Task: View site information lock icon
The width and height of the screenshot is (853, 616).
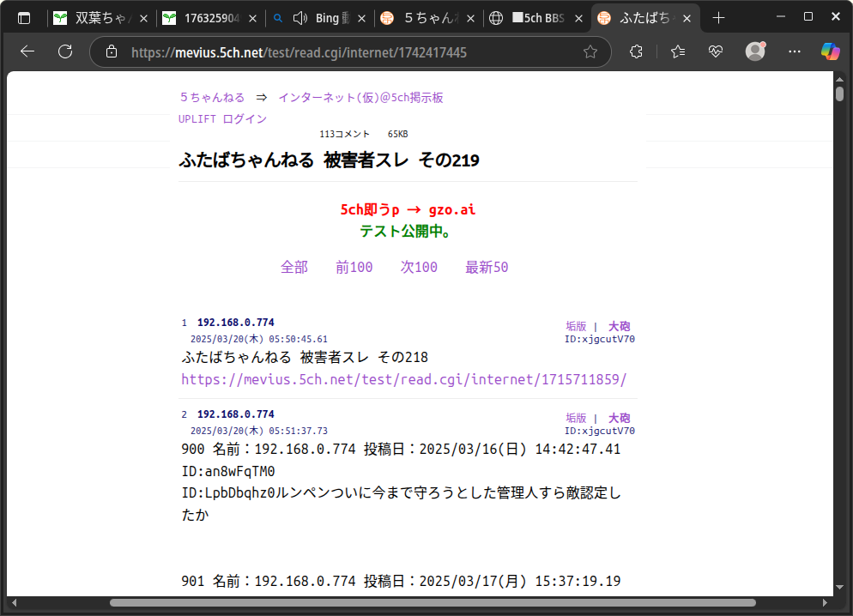Action: click(112, 52)
